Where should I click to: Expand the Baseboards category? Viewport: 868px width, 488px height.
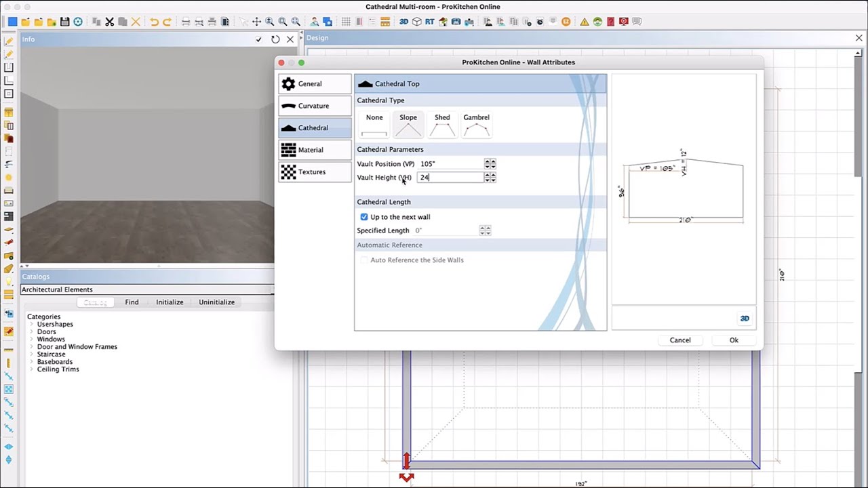(32, 362)
